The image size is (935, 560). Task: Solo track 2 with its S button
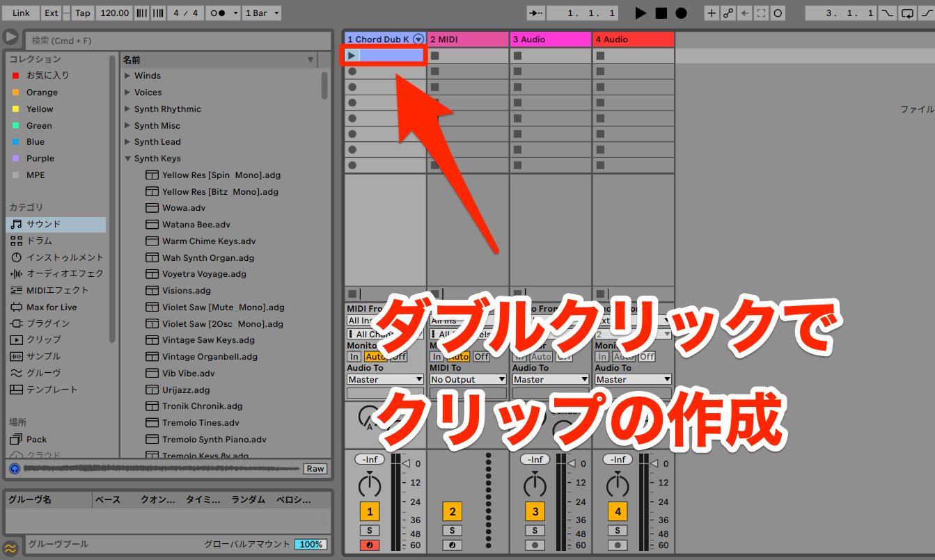click(452, 530)
